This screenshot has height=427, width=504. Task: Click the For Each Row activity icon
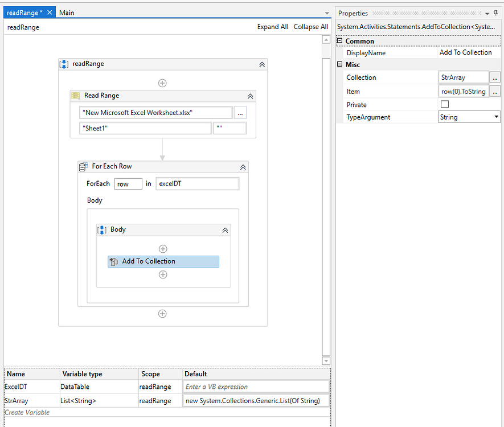click(x=83, y=166)
